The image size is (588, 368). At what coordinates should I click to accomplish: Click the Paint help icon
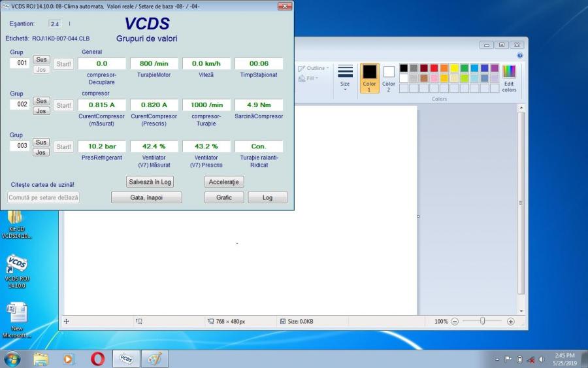520,56
